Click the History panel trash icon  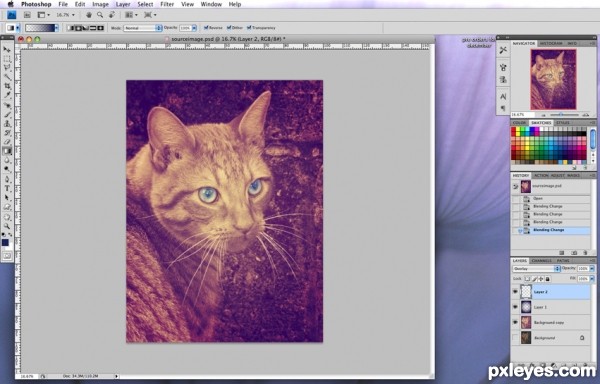pos(585,253)
